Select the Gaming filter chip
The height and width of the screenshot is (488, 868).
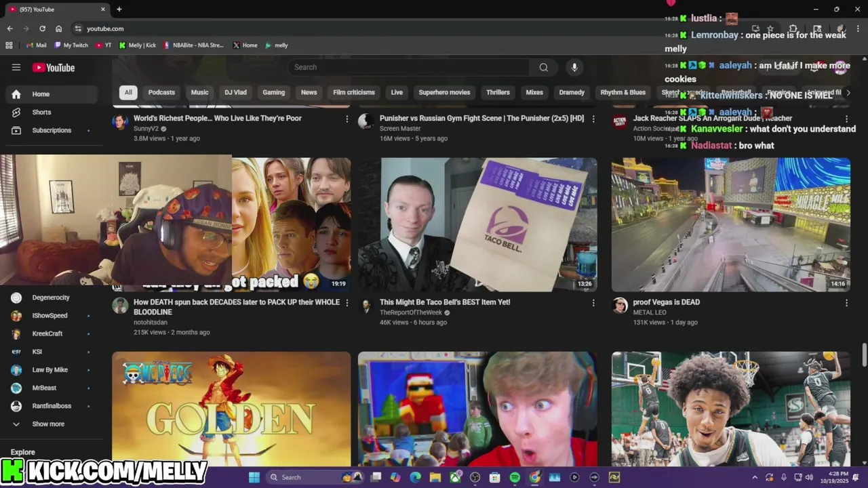tap(274, 92)
